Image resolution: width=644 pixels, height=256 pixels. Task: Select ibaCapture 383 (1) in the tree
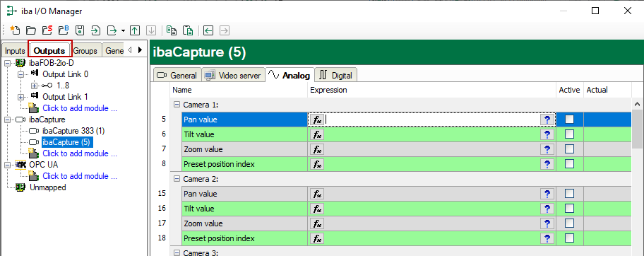73,131
